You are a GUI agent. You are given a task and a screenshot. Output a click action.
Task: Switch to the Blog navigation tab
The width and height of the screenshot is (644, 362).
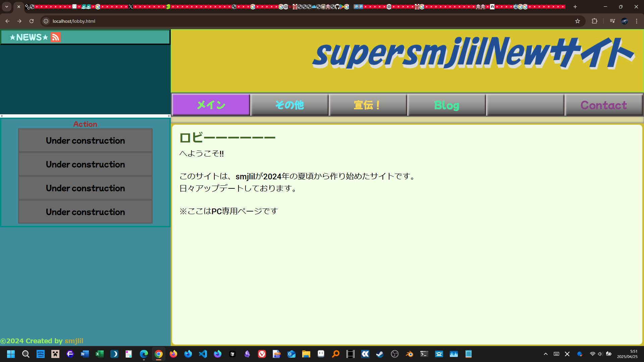[446, 105]
